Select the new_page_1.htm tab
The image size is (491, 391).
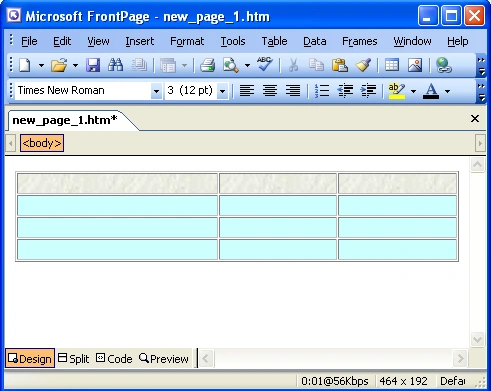pos(65,120)
